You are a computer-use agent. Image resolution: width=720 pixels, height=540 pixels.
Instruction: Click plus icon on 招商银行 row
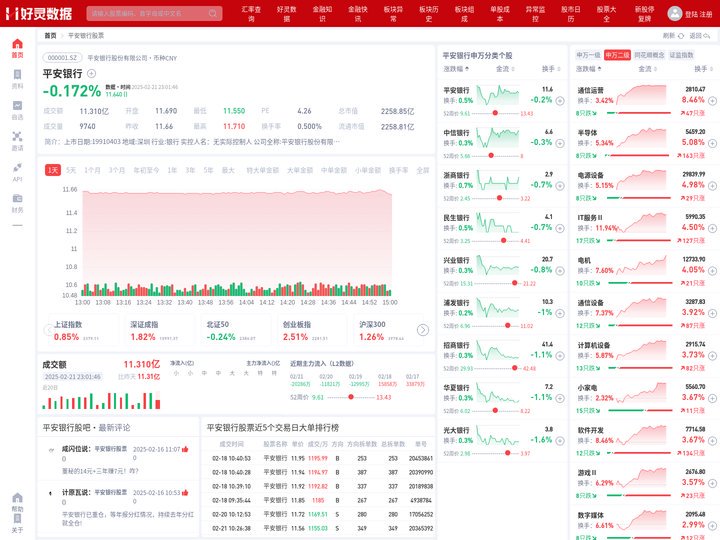click(560, 356)
